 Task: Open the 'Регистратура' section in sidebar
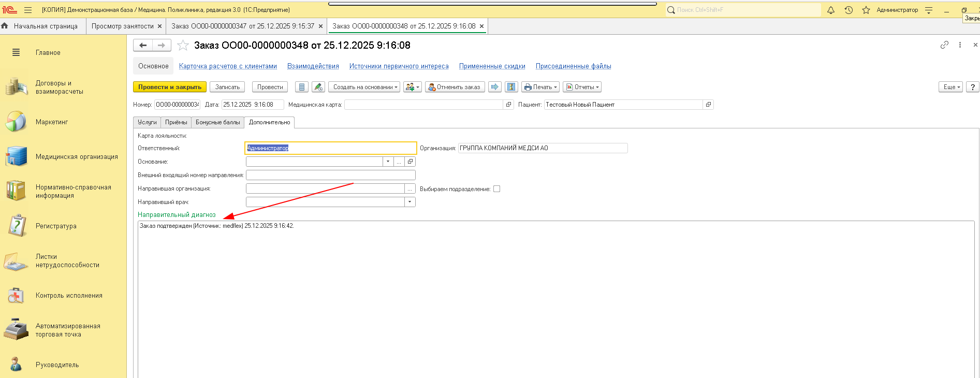tap(56, 226)
